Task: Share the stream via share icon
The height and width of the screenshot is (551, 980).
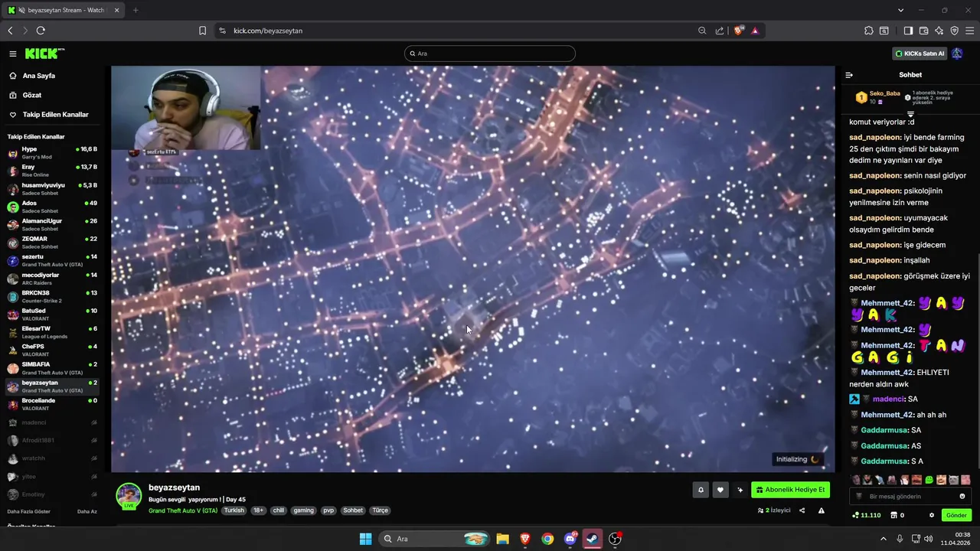Action: pos(802,510)
